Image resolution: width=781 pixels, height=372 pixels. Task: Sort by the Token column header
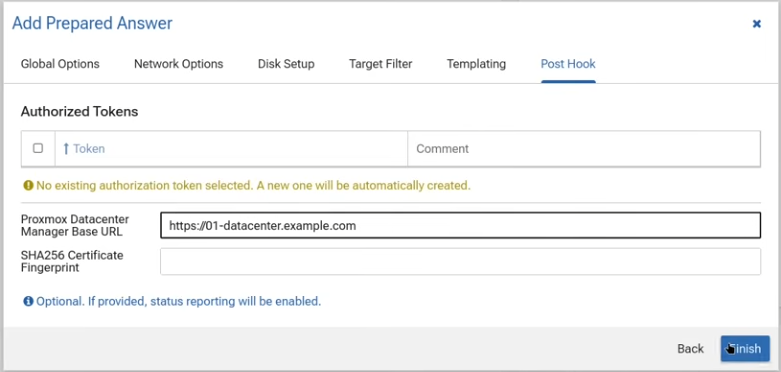(x=231, y=148)
